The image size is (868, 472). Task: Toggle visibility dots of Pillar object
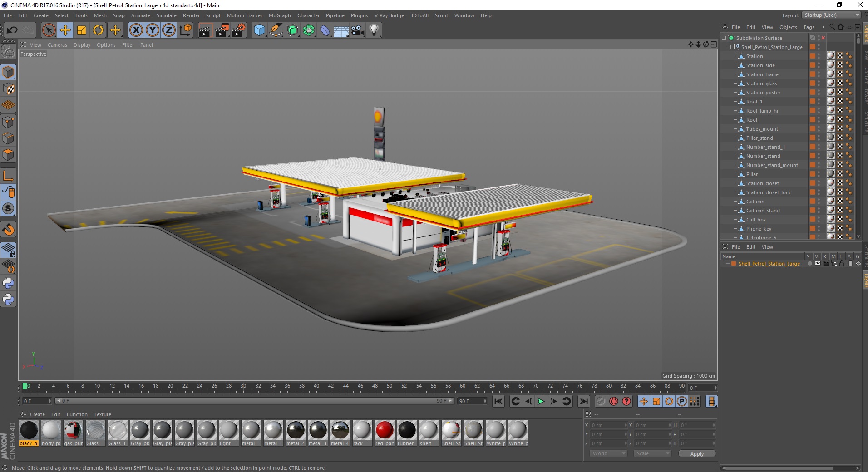(819, 174)
